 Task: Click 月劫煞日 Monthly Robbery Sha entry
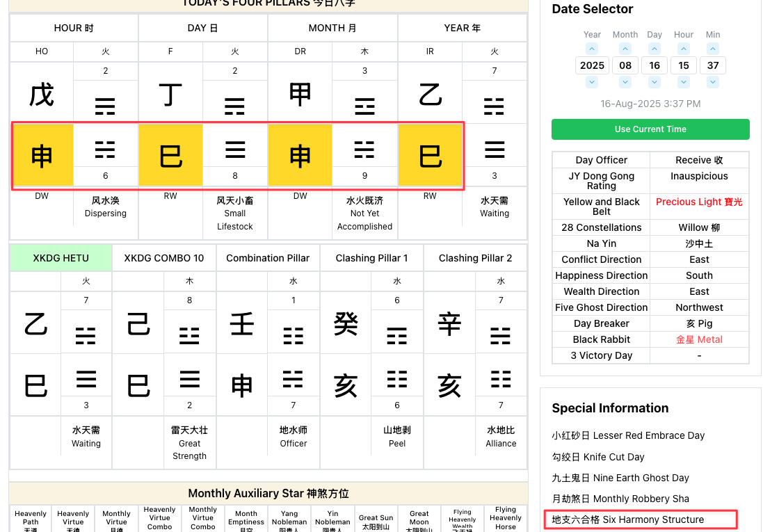click(620, 499)
